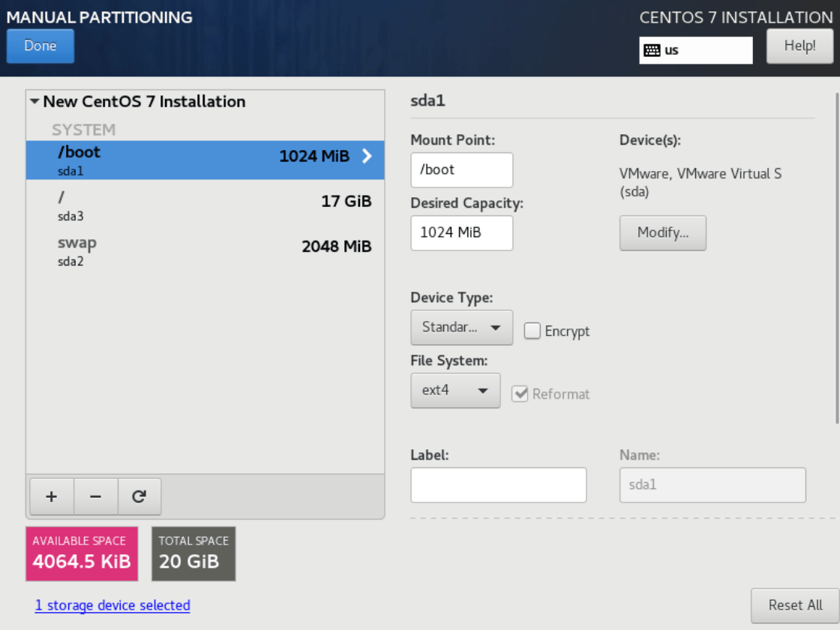The width and height of the screenshot is (840, 630).
Task: Click the chevron arrow on the /boot row
Action: click(367, 156)
